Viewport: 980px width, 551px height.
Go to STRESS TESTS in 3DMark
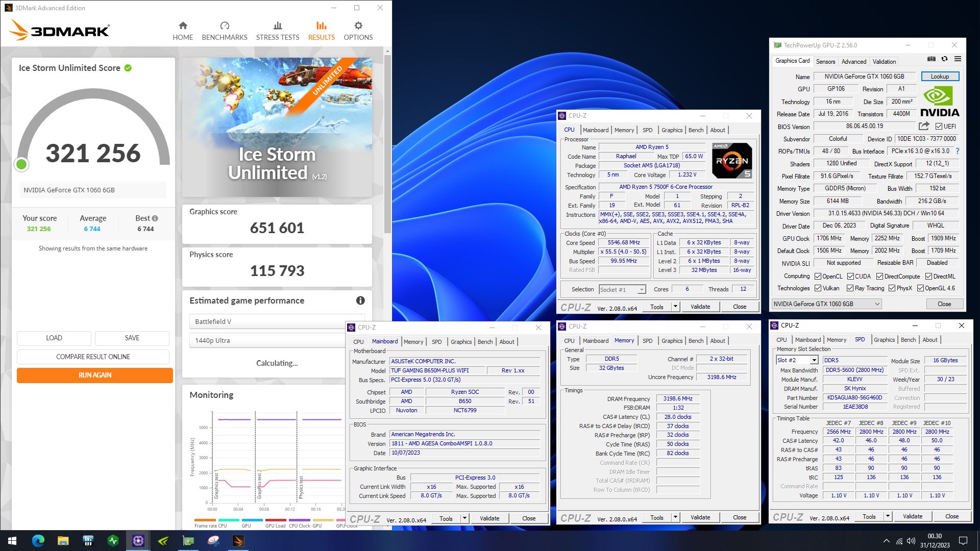pos(278,31)
